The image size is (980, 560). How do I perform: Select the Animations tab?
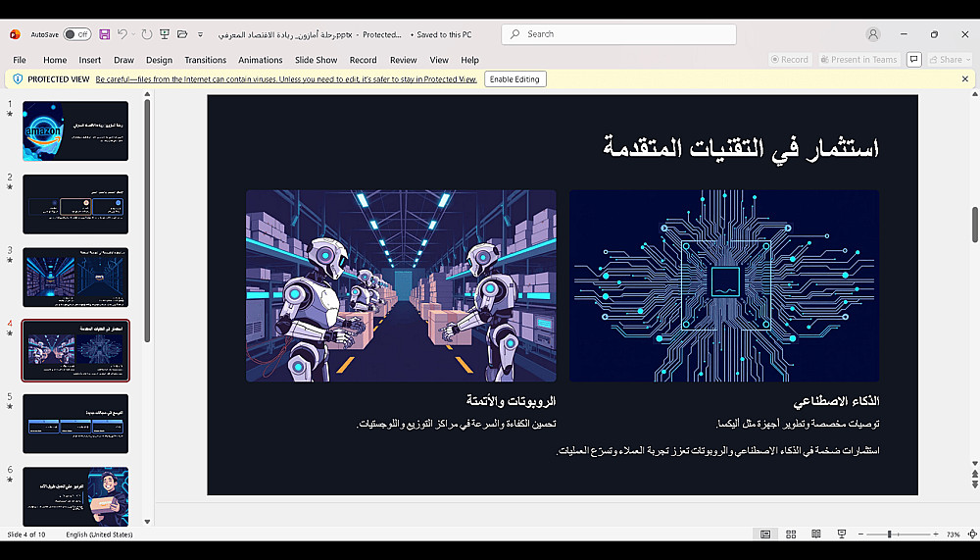coord(261,60)
